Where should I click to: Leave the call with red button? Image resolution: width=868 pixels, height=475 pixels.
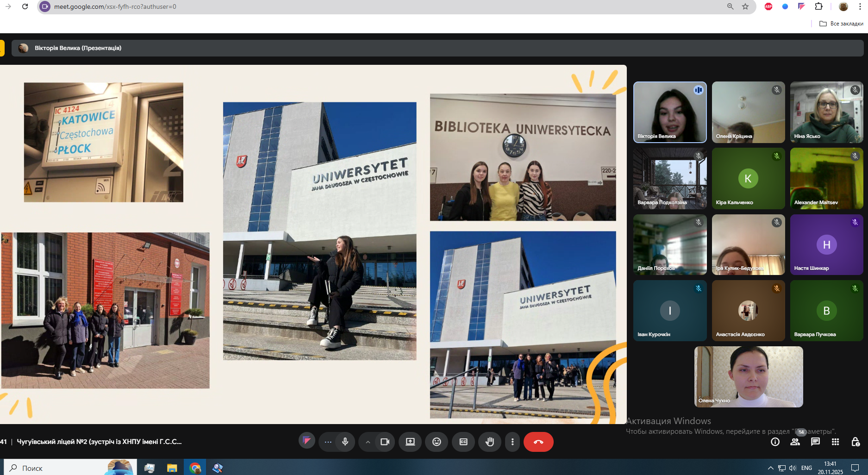coord(538,442)
